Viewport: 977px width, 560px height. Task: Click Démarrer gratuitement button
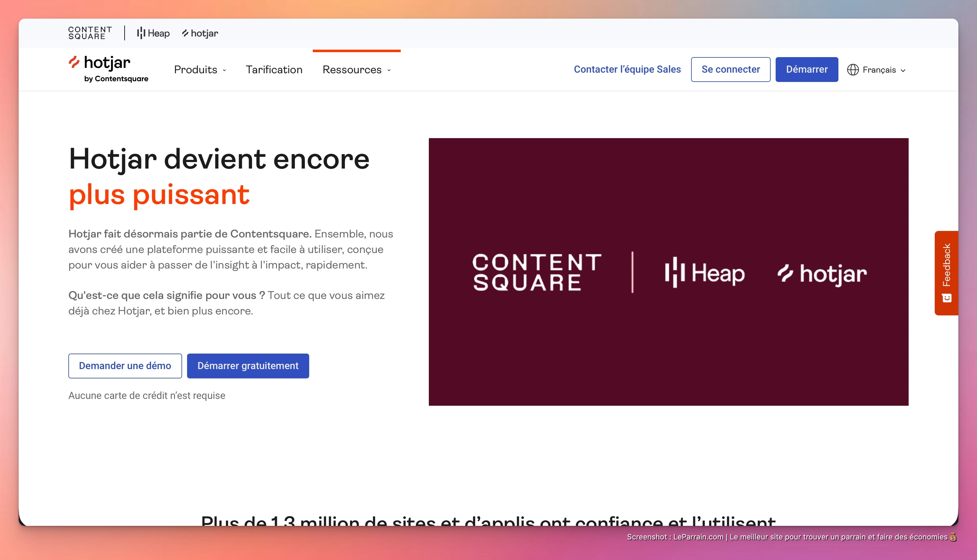pyautogui.click(x=248, y=366)
